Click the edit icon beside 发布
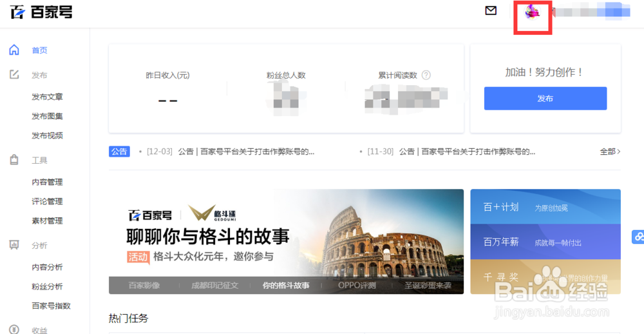This screenshot has width=644, height=334. tap(14, 74)
